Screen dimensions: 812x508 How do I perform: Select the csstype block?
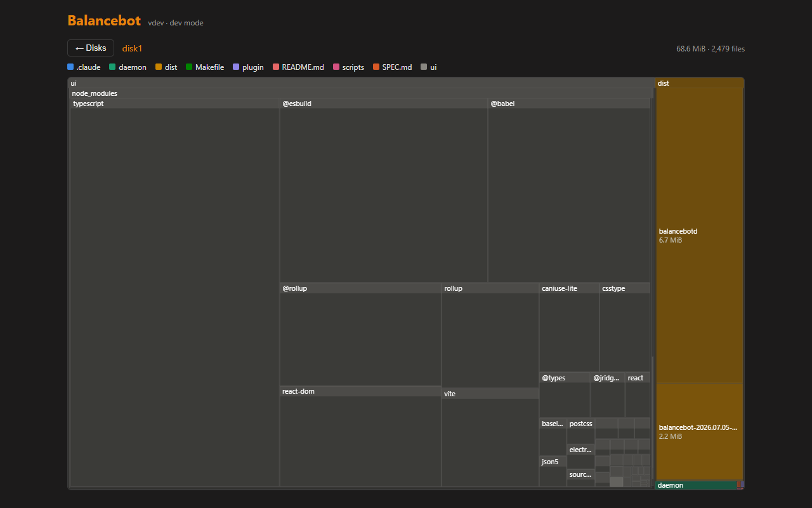click(x=625, y=328)
